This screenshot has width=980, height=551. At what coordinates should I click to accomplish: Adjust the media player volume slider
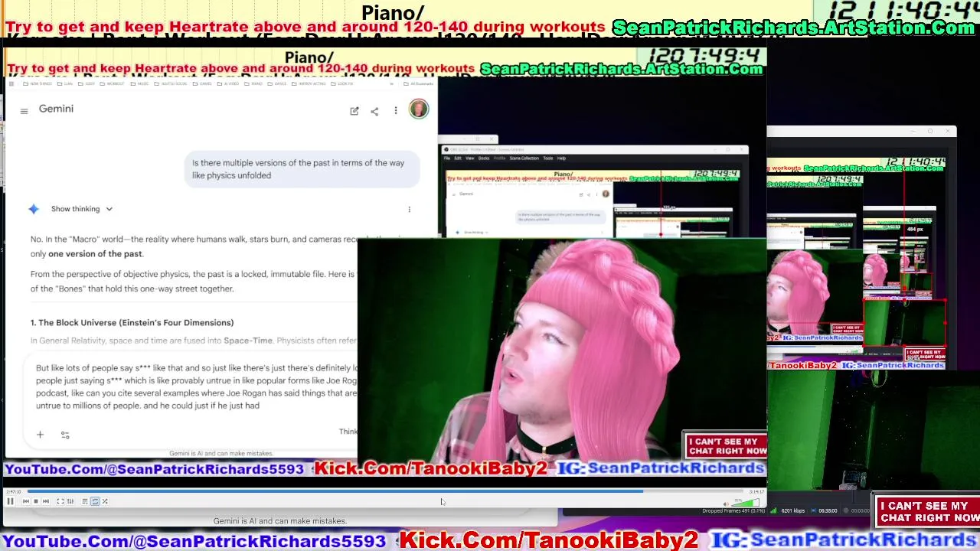coord(746,503)
